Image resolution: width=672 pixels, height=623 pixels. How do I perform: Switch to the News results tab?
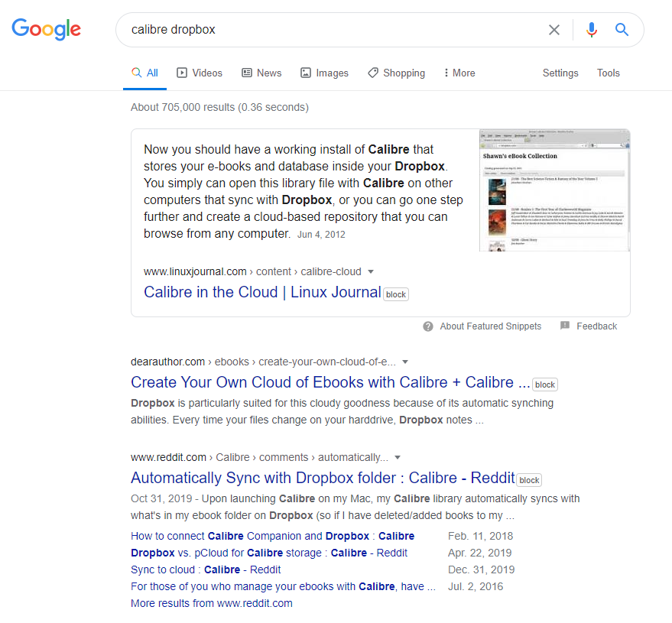point(261,73)
